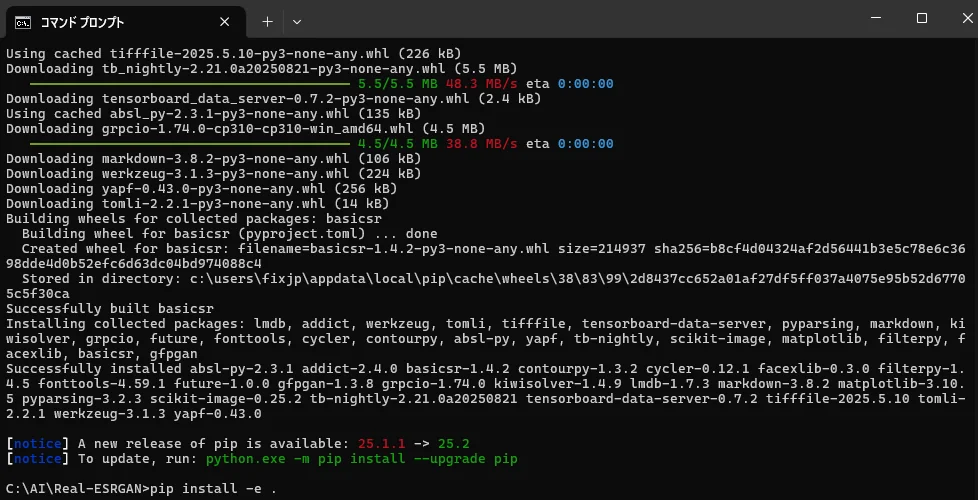Click the "Installing collected packages" line
This screenshot has width=978, height=500.
tap(400, 324)
